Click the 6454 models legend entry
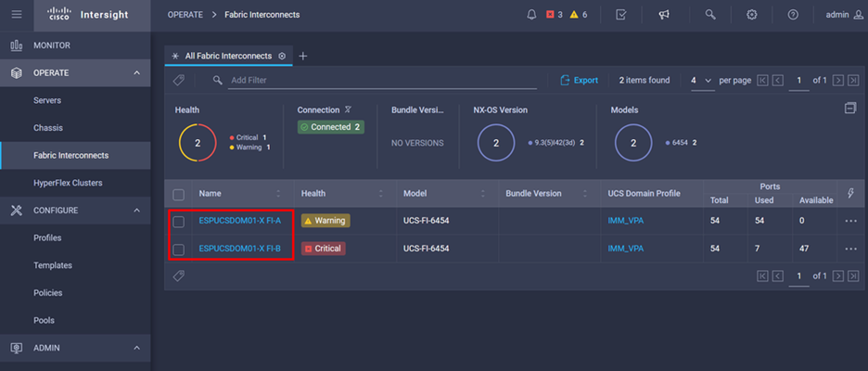The width and height of the screenshot is (868, 371). (682, 142)
